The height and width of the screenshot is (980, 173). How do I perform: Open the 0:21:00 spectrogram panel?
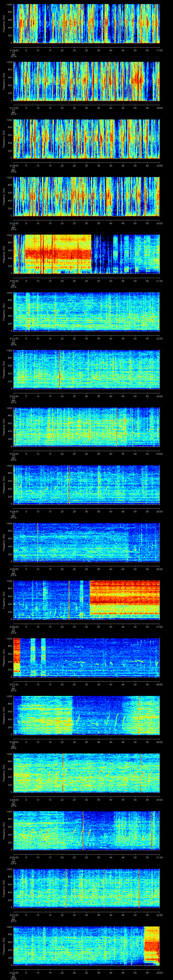(87, 312)
